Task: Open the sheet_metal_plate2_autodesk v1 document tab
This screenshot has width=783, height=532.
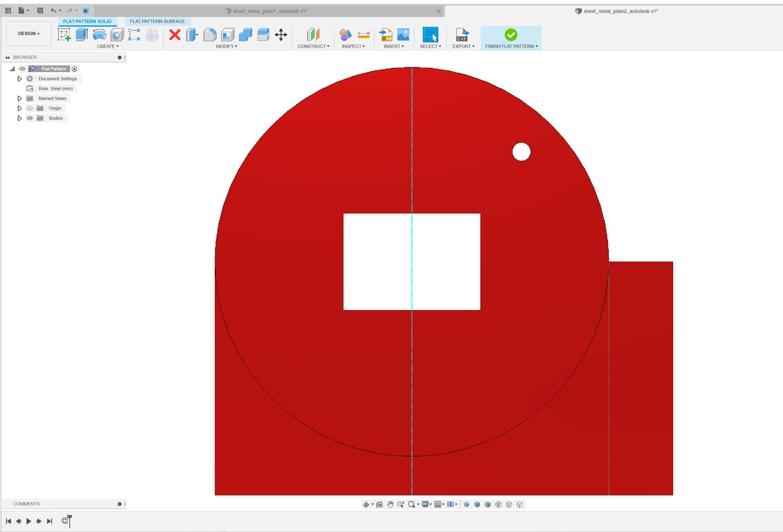Action: click(x=617, y=11)
